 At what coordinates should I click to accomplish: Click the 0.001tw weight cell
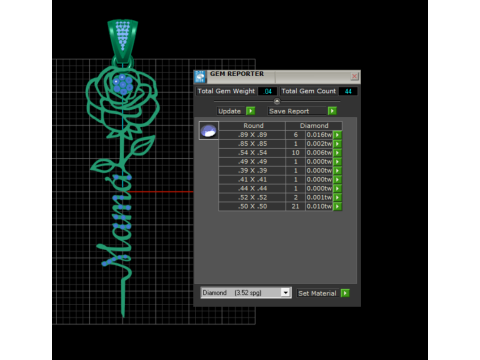pyautogui.click(x=319, y=198)
